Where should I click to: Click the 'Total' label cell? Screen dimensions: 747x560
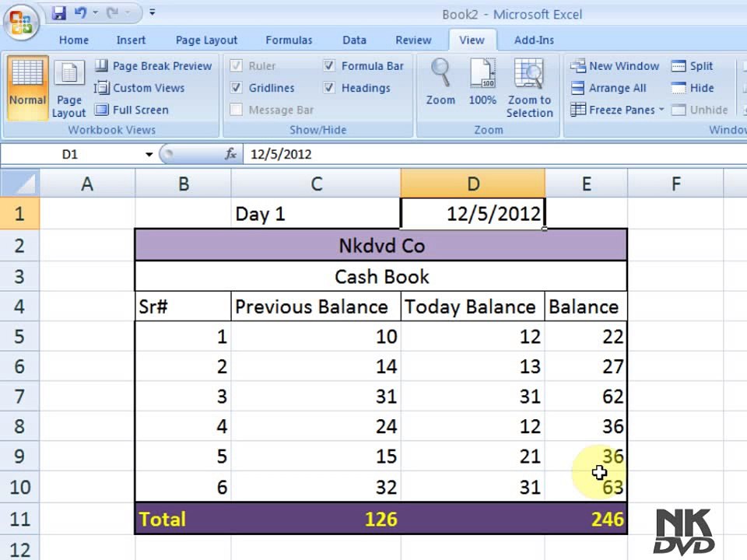click(x=183, y=519)
